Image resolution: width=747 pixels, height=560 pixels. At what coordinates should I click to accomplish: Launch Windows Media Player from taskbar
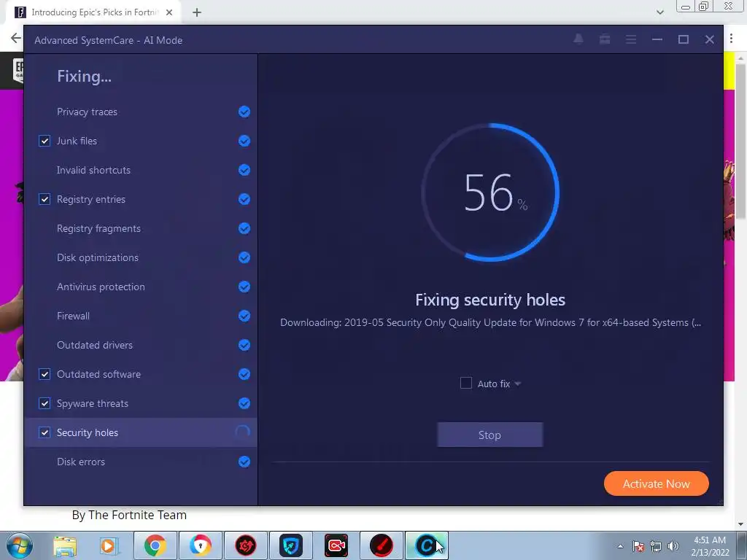(109, 545)
